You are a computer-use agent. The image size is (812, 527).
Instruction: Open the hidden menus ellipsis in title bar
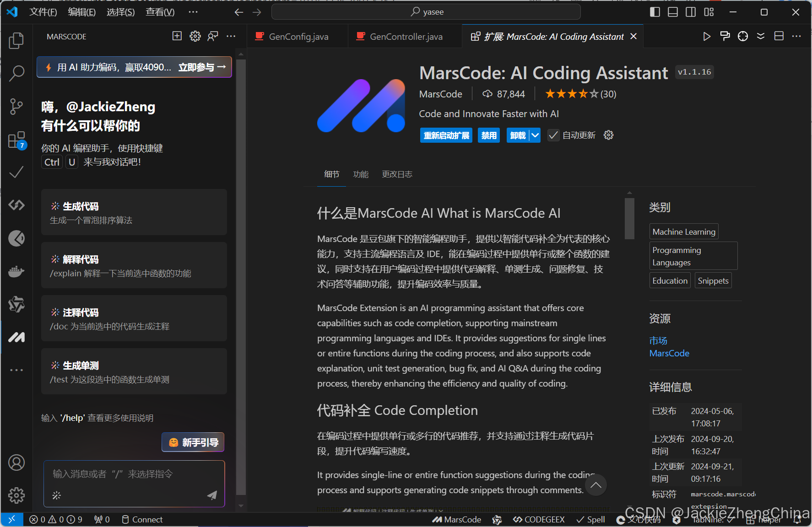pos(193,12)
